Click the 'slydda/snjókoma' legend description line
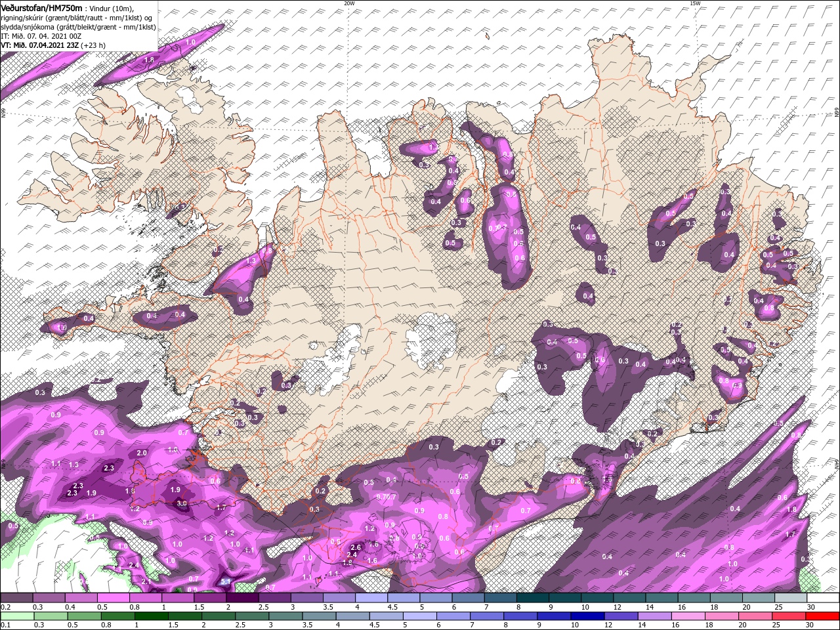 pos(78,27)
